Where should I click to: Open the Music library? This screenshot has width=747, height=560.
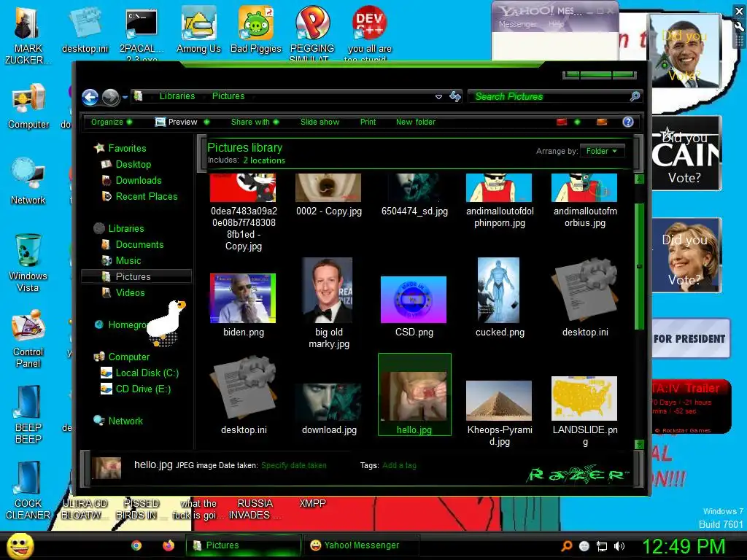128,260
